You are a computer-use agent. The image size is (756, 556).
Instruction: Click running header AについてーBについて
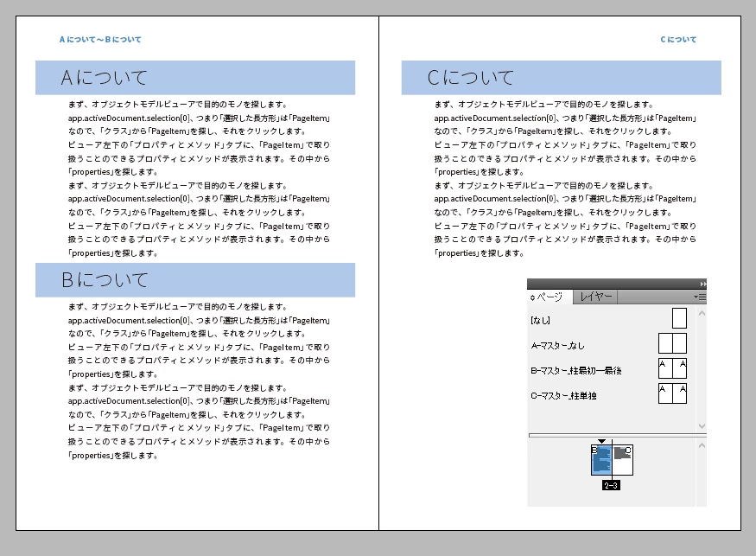pyautogui.click(x=100, y=40)
